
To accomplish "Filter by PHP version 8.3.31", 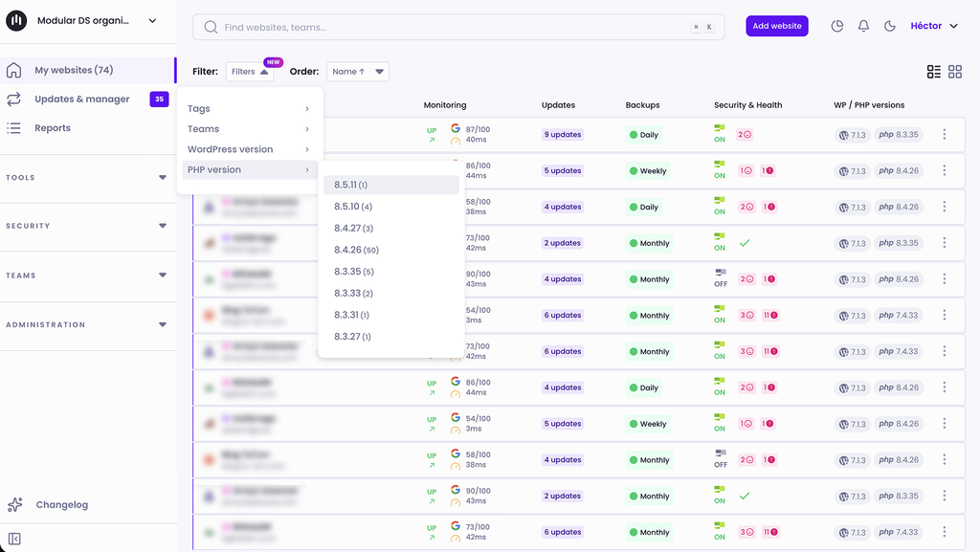I will [391, 315].
